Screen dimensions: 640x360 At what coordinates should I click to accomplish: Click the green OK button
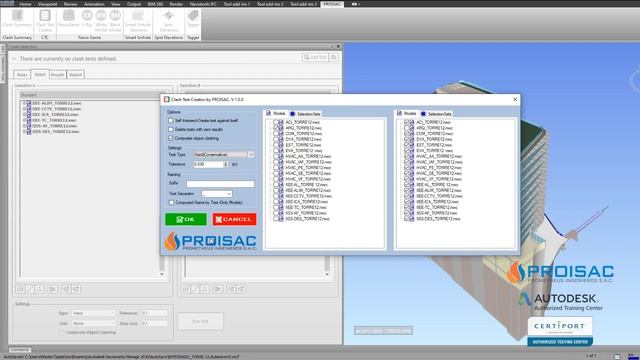point(186,219)
